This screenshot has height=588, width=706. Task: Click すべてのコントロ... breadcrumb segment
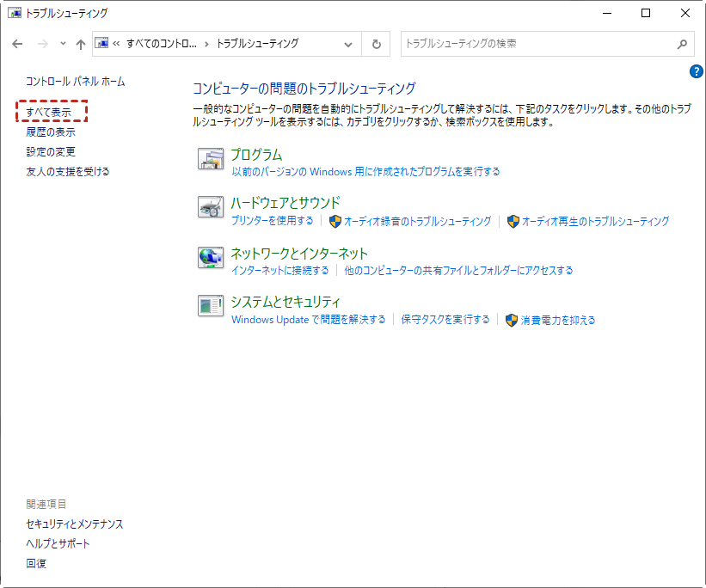(x=161, y=44)
